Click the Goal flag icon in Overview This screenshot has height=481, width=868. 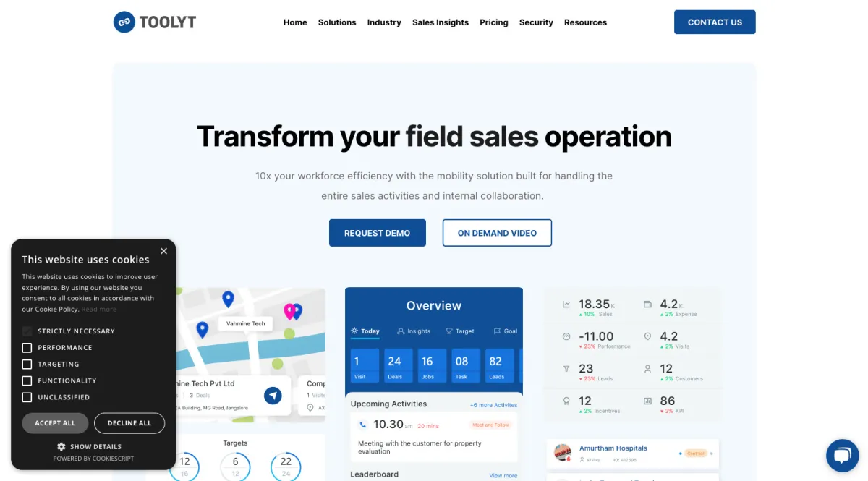[497, 331]
